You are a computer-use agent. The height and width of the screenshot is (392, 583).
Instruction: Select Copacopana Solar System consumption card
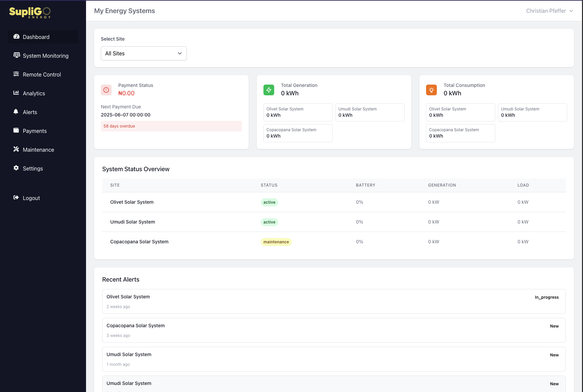coord(461,133)
